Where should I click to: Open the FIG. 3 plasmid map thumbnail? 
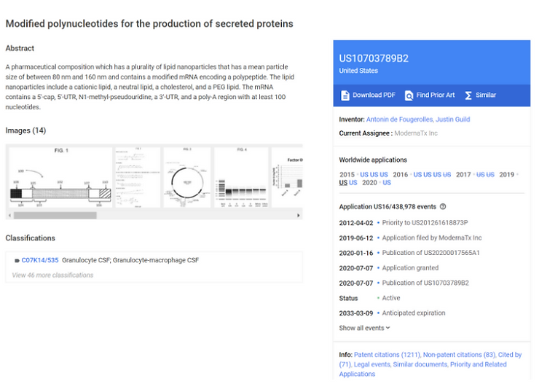click(186, 179)
